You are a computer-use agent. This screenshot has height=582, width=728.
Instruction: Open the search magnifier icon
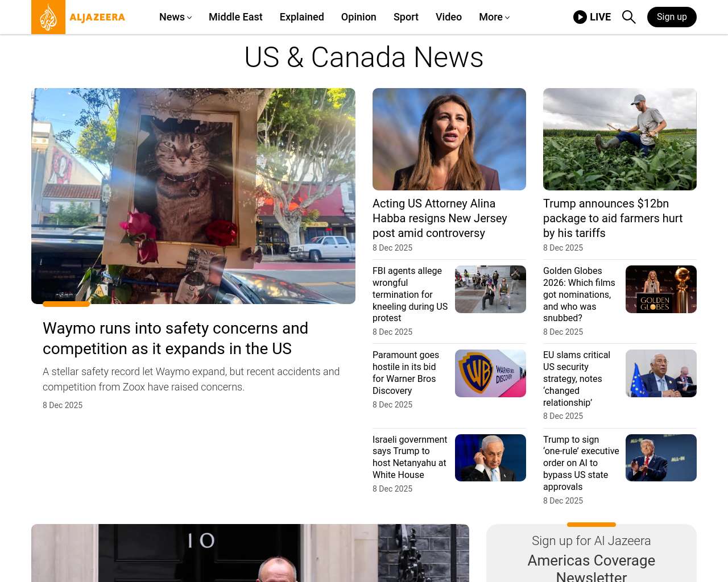pos(628,17)
